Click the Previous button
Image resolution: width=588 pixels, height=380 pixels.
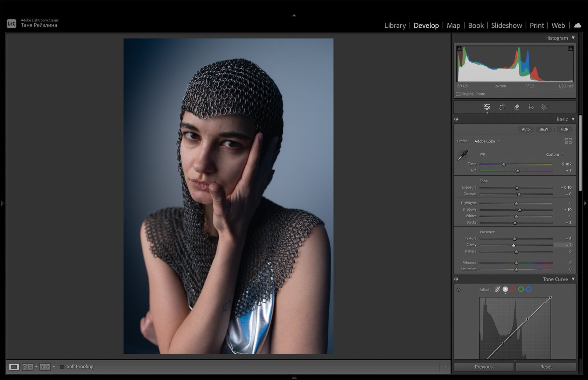pyautogui.click(x=483, y=367)
